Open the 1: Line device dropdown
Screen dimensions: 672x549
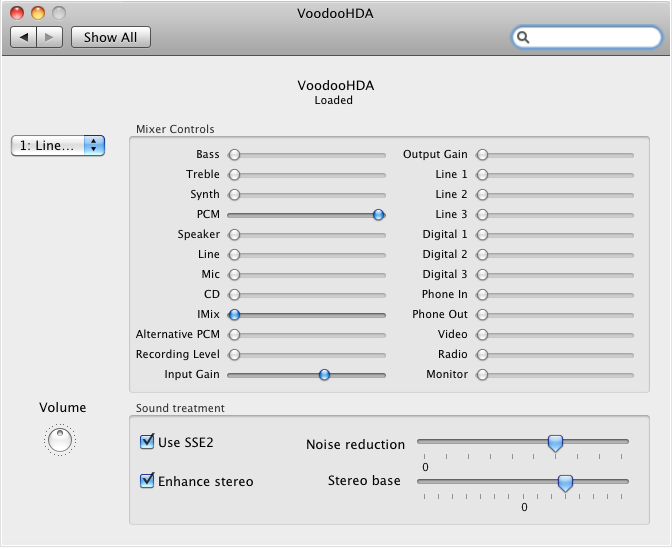58,146
